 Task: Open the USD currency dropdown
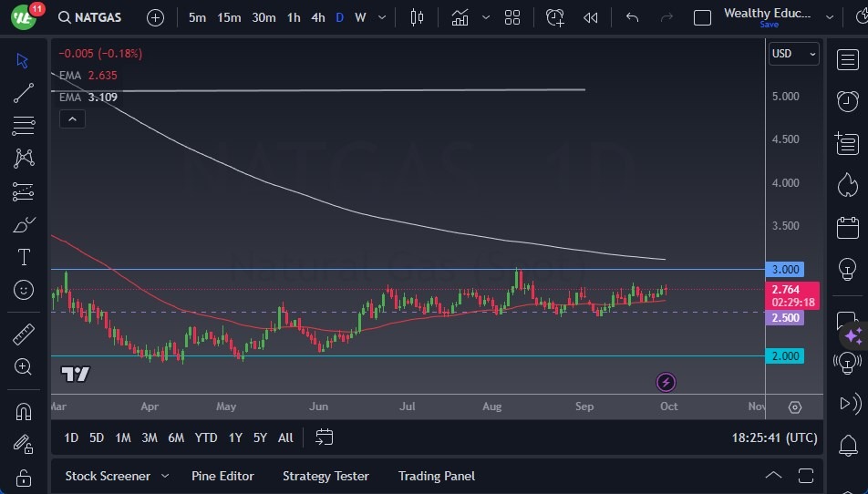click(x=793, y=54)
